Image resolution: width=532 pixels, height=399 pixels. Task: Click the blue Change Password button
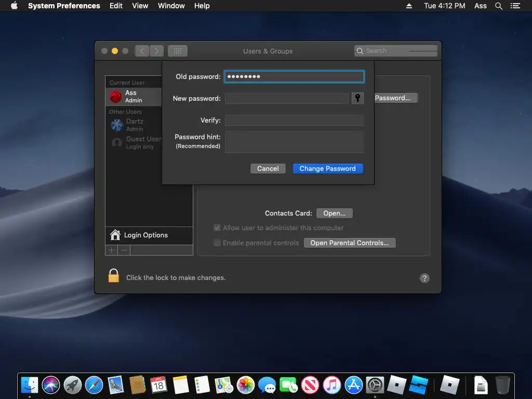click(328, 169)
